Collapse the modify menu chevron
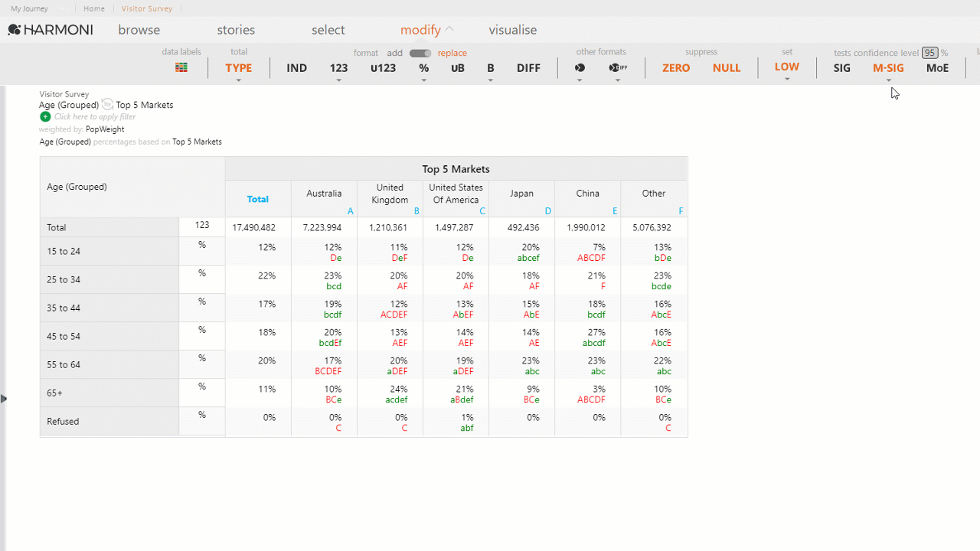This screenshot has height=551, width=980. [x=449, y=29]
